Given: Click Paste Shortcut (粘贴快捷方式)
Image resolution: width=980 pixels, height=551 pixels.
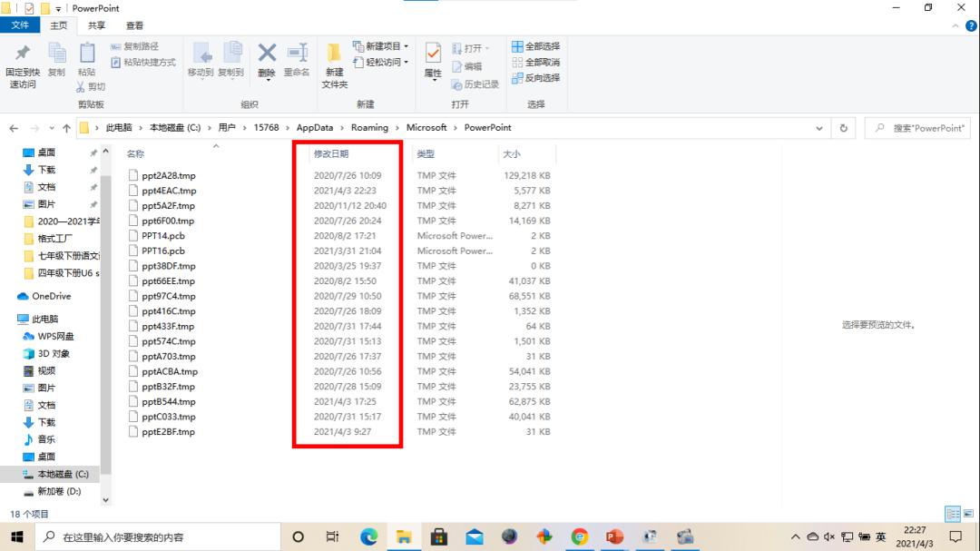Looking at the screenshot, I should [143, 63].
